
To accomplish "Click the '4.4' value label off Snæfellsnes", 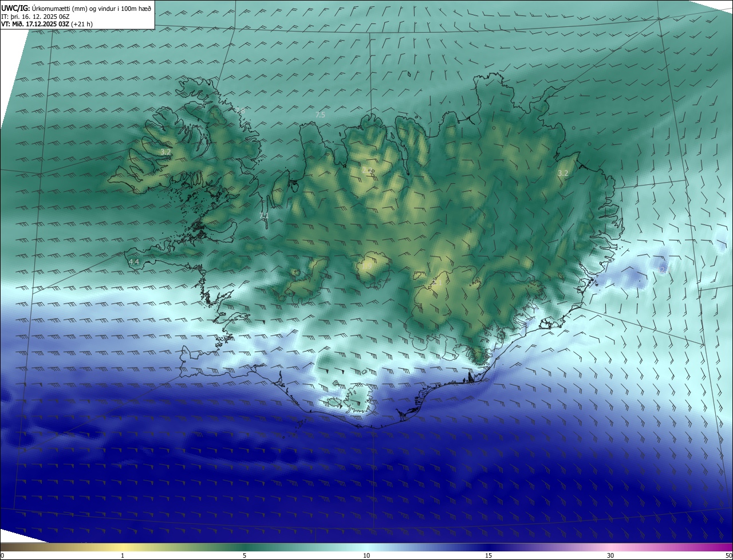I will pyautogui.click(x=134, y=262).
